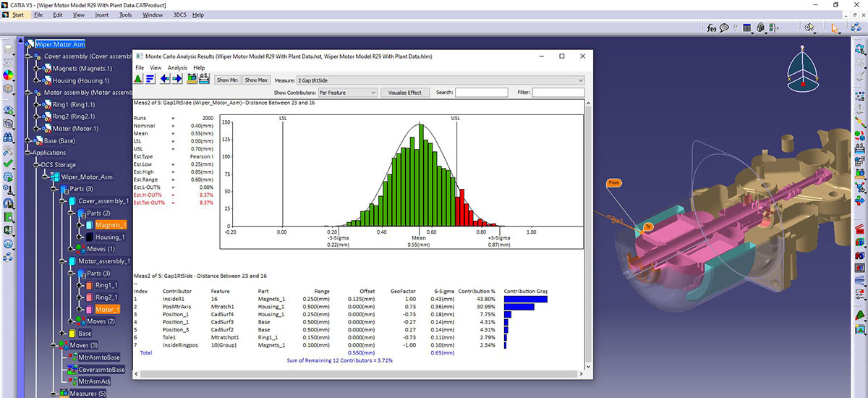Image resolution: width=868 pixels, height=398 pixels.
Task: Click the color wheel icon in left toolbar
Action: tap(8, 75)
